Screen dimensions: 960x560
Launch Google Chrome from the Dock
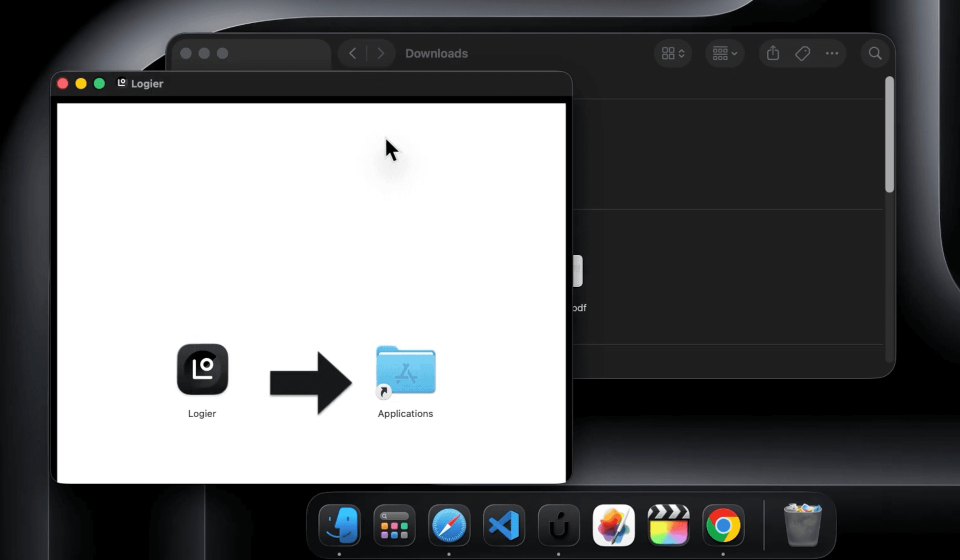(723, 526)
